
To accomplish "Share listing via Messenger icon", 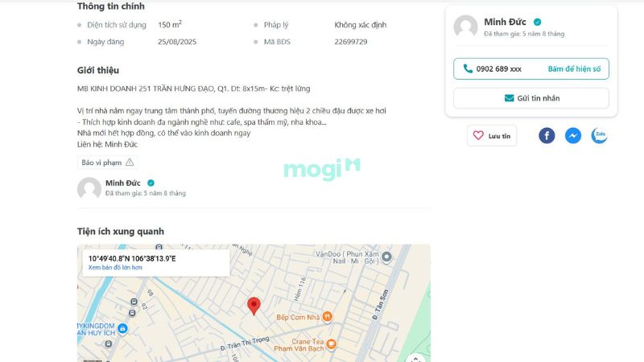I will tap(573, 136).
